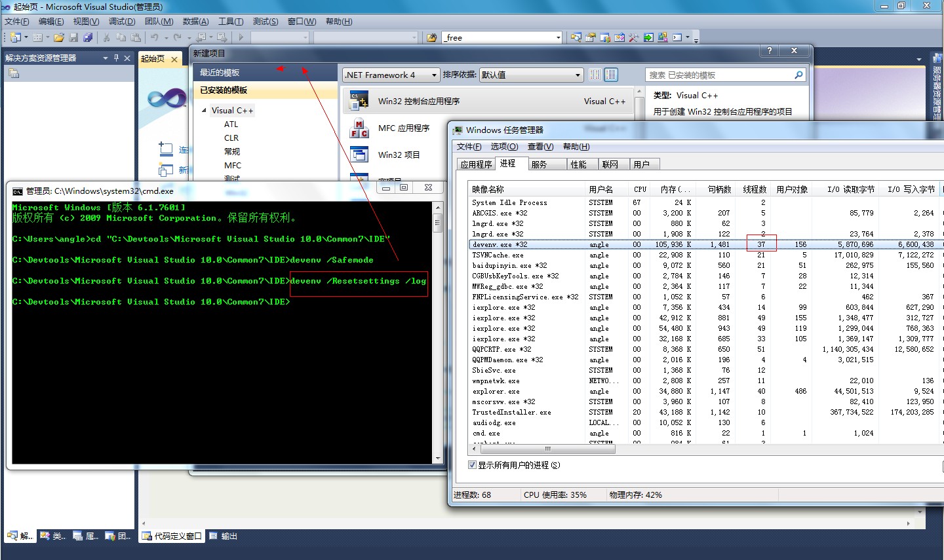The image size is (944, 560).
Task: Click the Task Manager horizontal scrollbar thumb
Action: coord(547,449)
